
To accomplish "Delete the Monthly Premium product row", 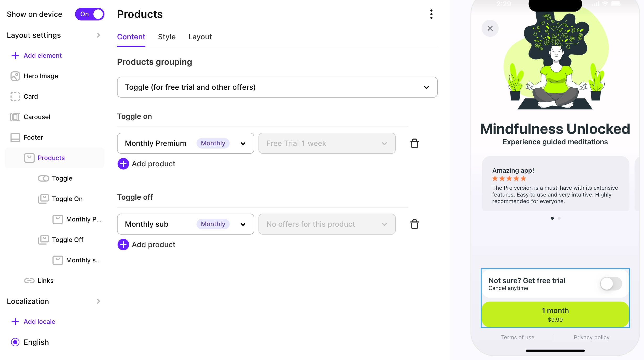I will [x=414, y=143].
